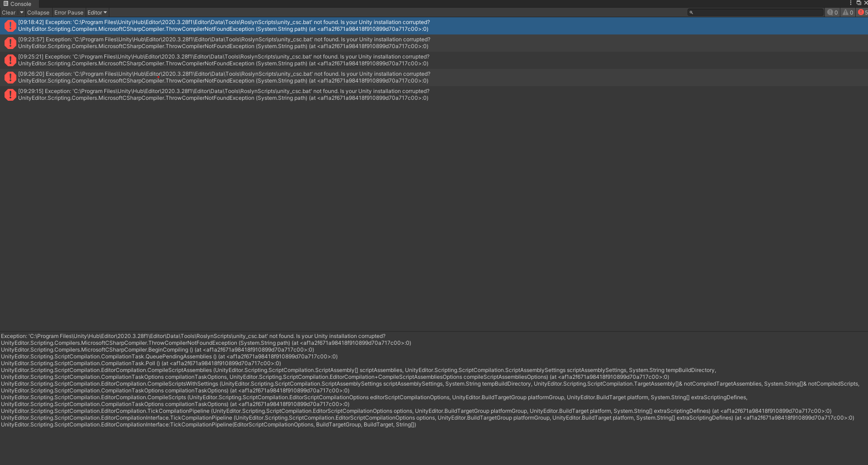Toggle the Error Pause option
The height and width of the screenshot is (465, 868).
coord(69,13)
